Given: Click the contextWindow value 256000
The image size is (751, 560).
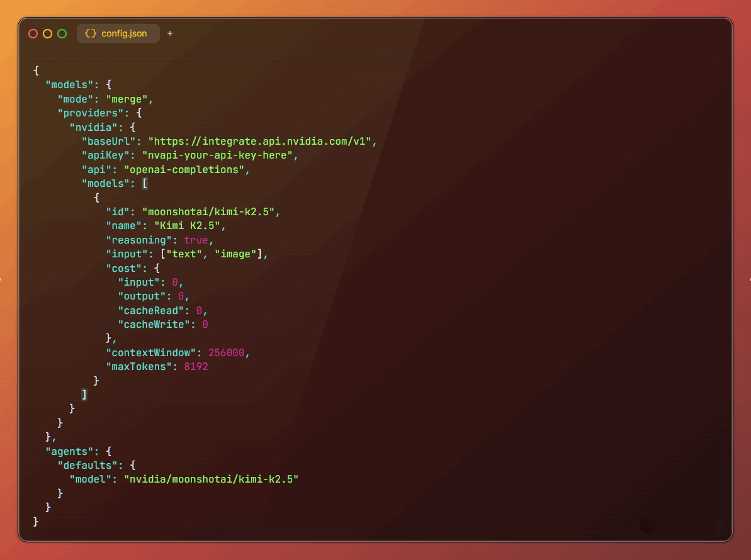Looking at the screenshot, I should 226,353.
